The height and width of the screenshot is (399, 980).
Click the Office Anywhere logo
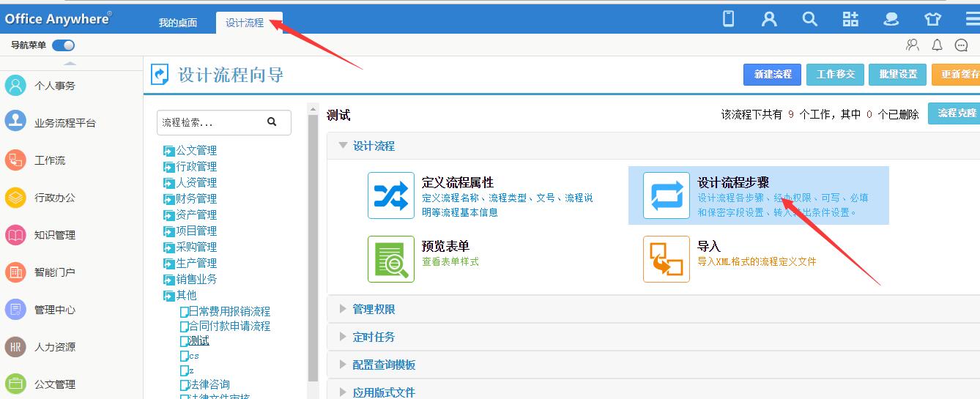58,18
